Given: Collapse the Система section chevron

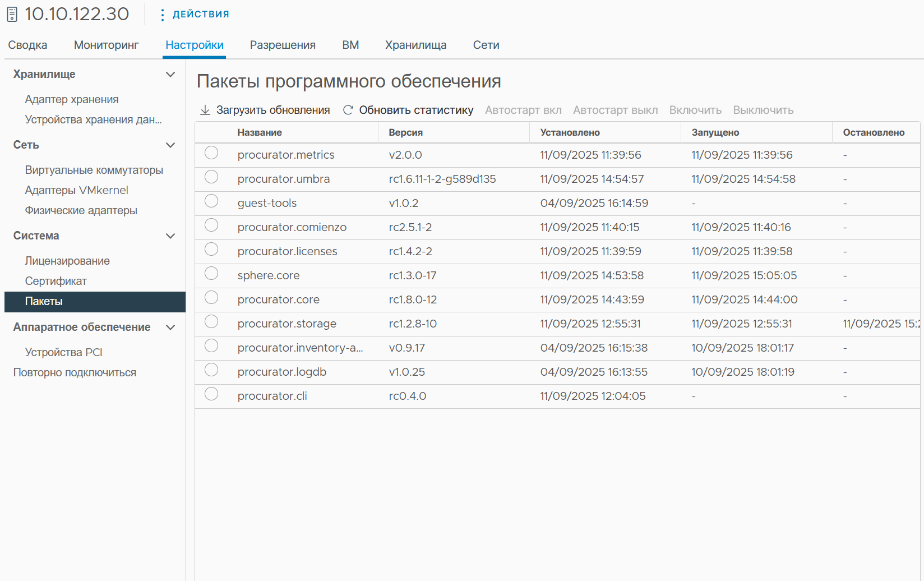Looking at the screenshot, I should [170, 236].
